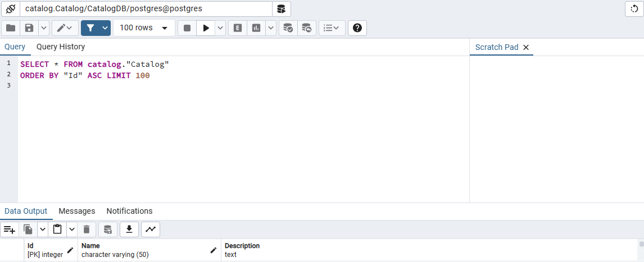Delete selected rows with trash icon
Screen dimensions: 644x262
(87, 229)
